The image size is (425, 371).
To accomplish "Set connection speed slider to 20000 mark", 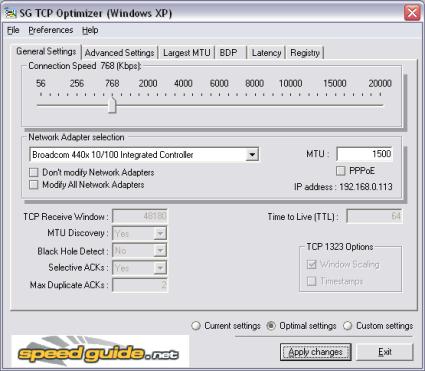I will (381, 106).
